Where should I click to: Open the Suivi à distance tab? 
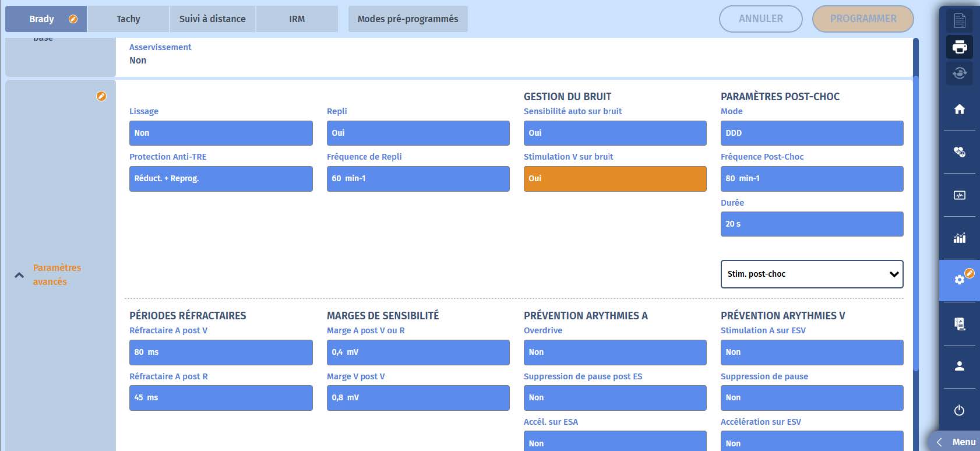tap(212, 19)
